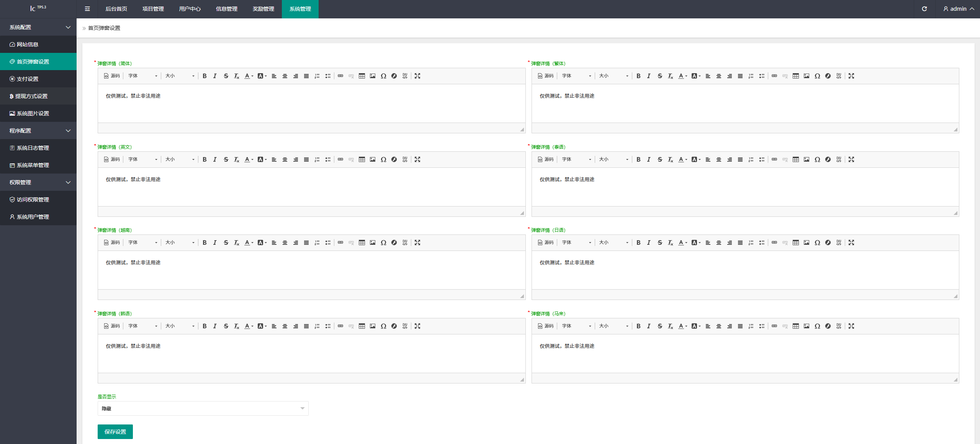Toggle 源码 source mode in 简体 editor
The height and width of the screenshot is (444, 980).
coord(112,76)
